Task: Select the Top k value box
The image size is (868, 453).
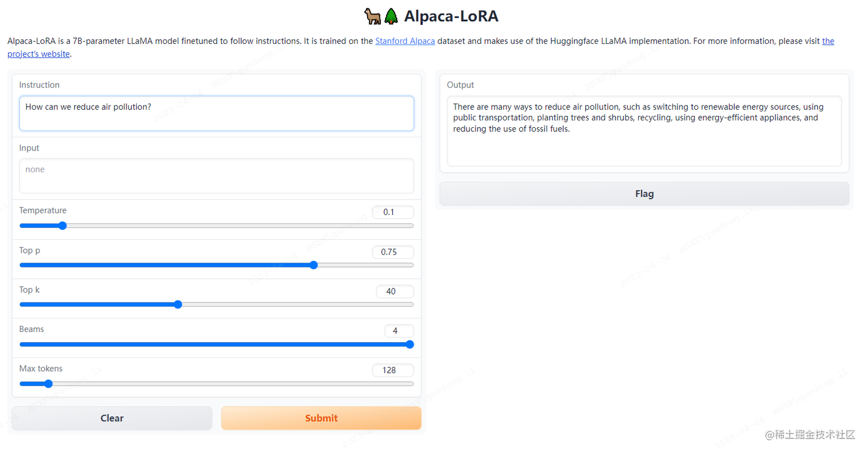Action: coord(394,292)
